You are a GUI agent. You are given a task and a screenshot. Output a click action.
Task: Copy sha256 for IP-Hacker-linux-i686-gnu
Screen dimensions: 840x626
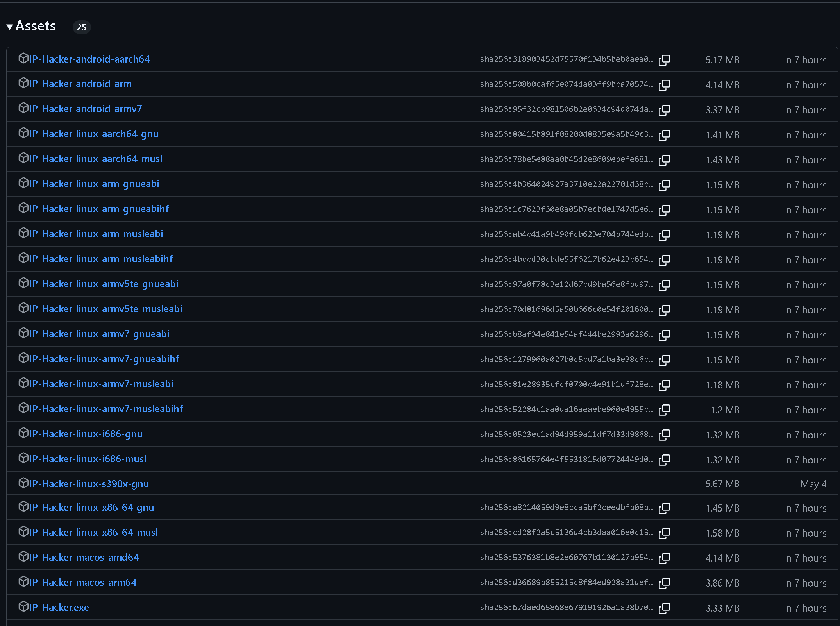(x=664, y=435)
